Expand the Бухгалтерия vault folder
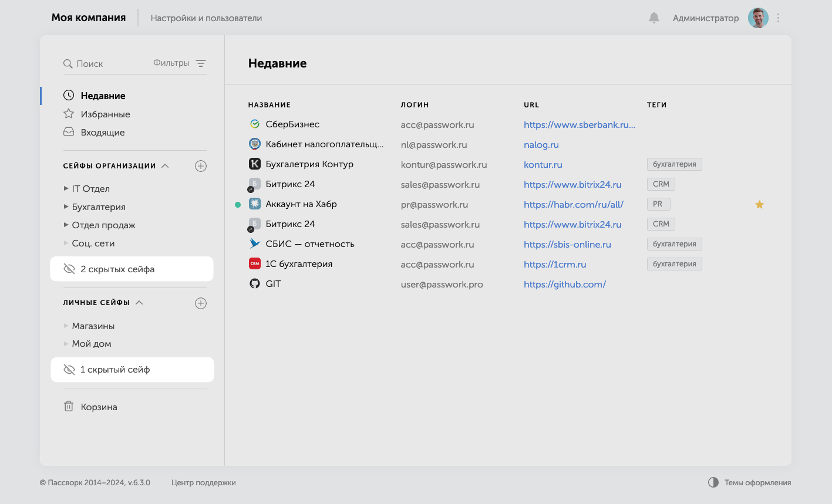This screenshot has height=504, width=832. click(66, 207)
